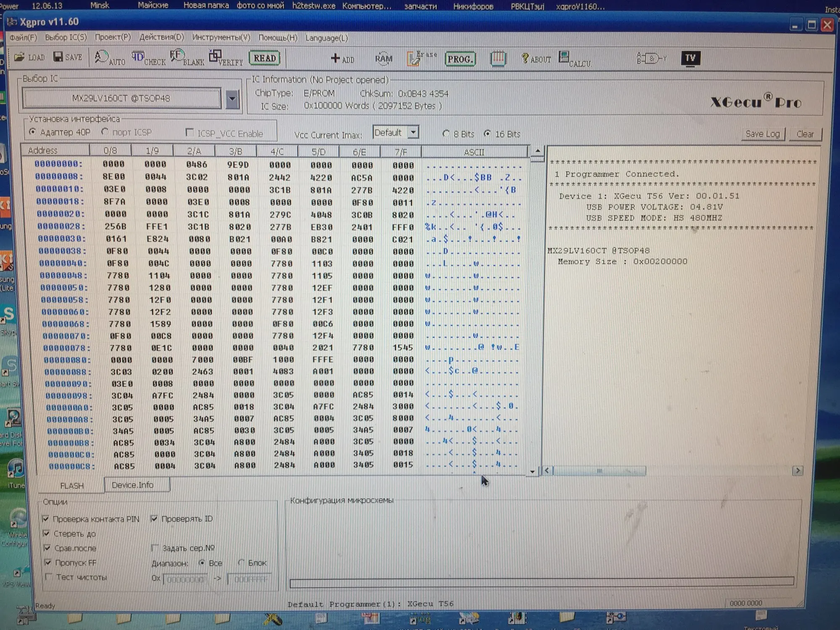Select the 8 Bits radio option
The height and width of the screenshot is (630, 840).
(446, 134)
